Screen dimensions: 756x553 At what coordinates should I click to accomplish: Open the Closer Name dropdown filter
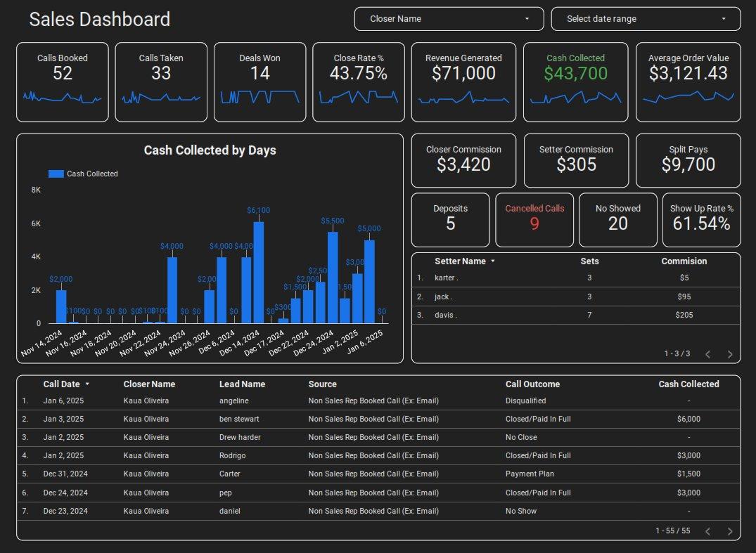click(449, 19)
